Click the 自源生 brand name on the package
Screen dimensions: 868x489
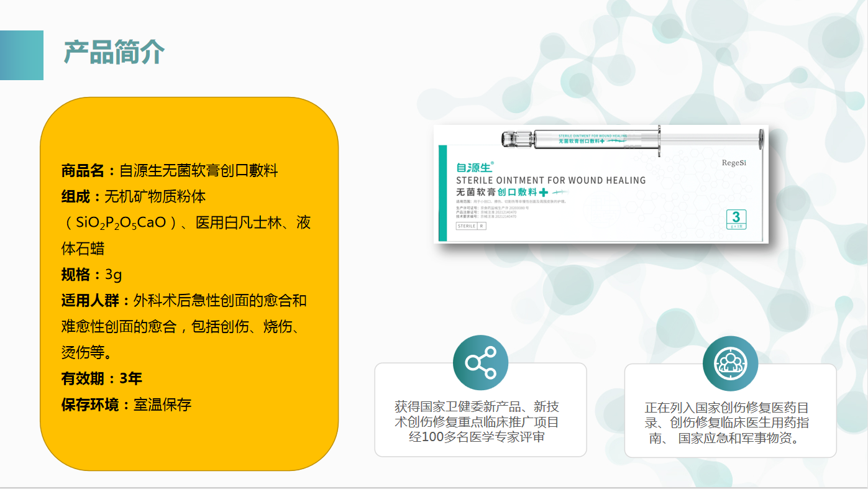(x=475, y=167)
